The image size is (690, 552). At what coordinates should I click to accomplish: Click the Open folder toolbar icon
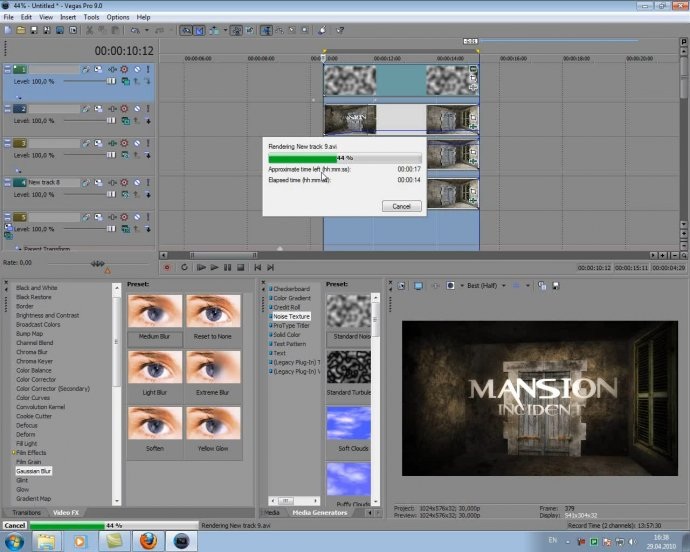(21, 30)
